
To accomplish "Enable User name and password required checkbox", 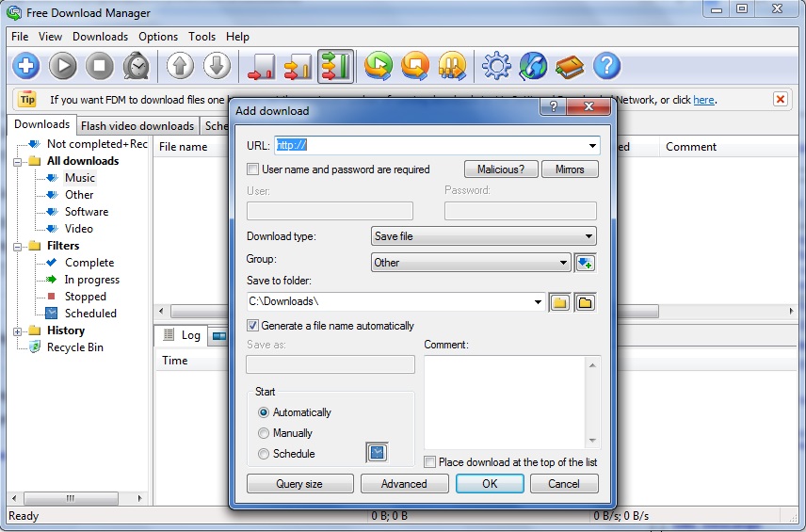I will pos(252,169).
